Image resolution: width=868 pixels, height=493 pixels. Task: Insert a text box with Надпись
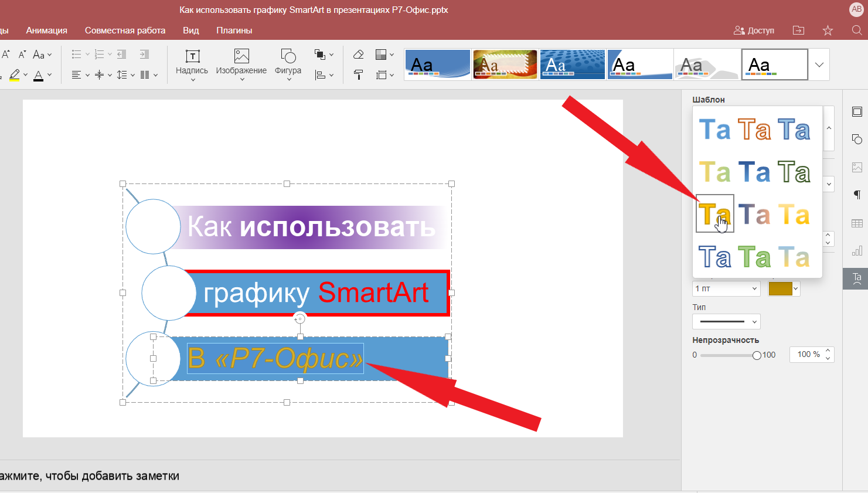(192, 65)
